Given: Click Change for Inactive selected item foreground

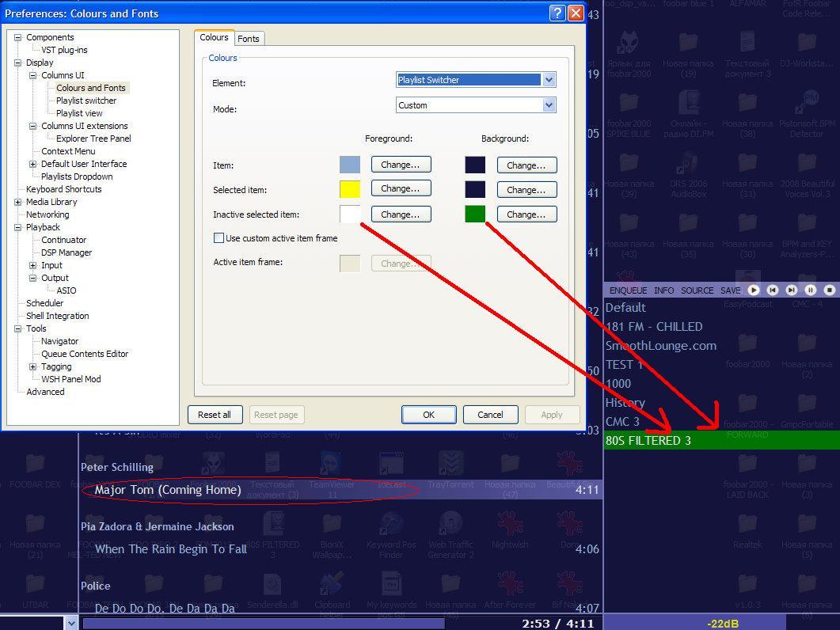Looking at the screenshot, I should click(401, 214).
